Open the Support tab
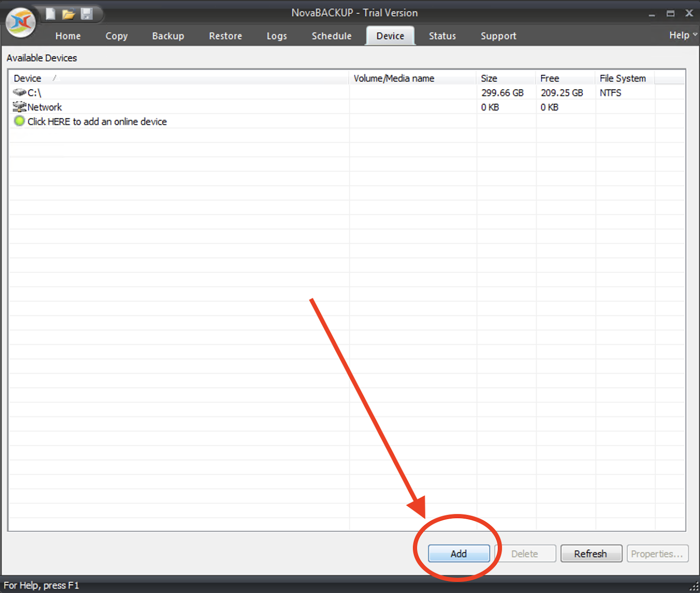This screenshot has width=700, height=593. (498, 36)
